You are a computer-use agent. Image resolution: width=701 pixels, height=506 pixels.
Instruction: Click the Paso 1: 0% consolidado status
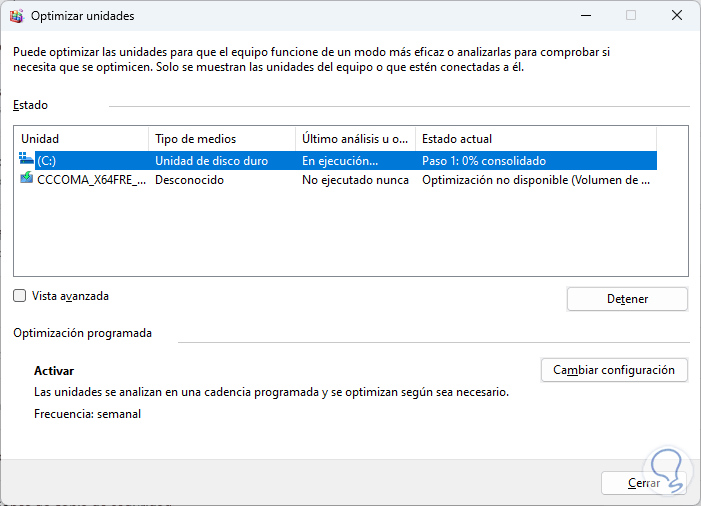pyautogui.click(x=484, y=160)
